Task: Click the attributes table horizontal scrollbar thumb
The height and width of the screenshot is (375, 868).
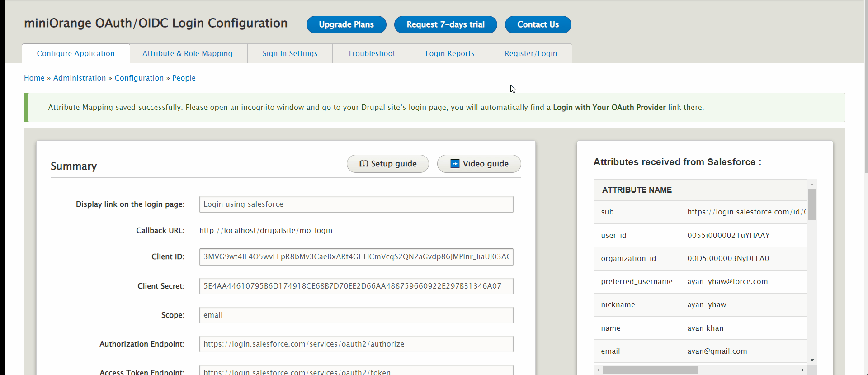Action: pyautogui.click(x=651, y=370)
